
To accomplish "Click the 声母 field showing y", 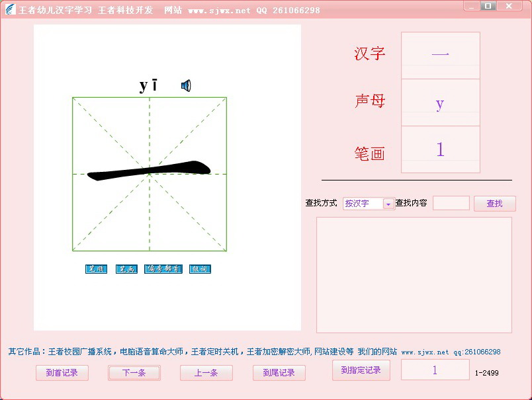I will (440, 102).
